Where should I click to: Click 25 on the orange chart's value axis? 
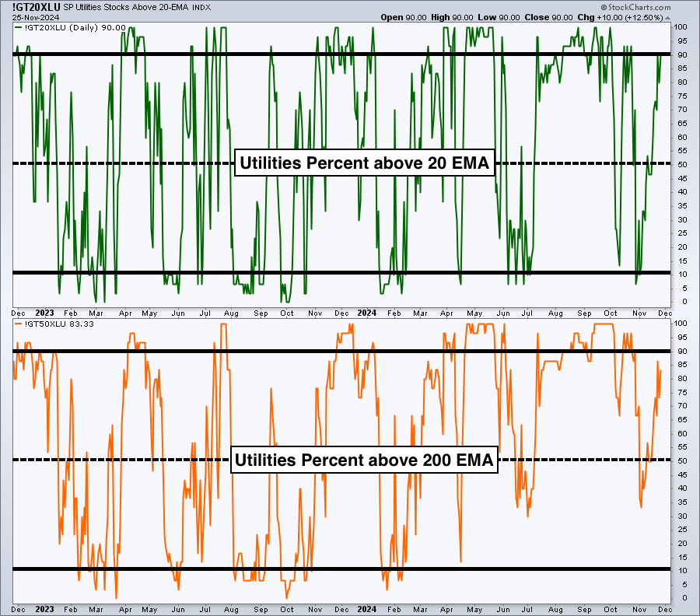point(682,530)
